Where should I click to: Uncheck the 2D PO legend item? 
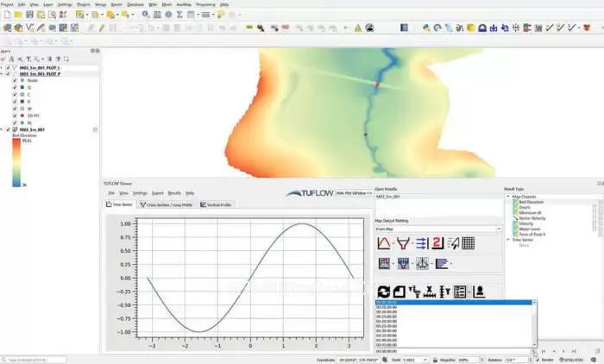click(x=15, y=116)
